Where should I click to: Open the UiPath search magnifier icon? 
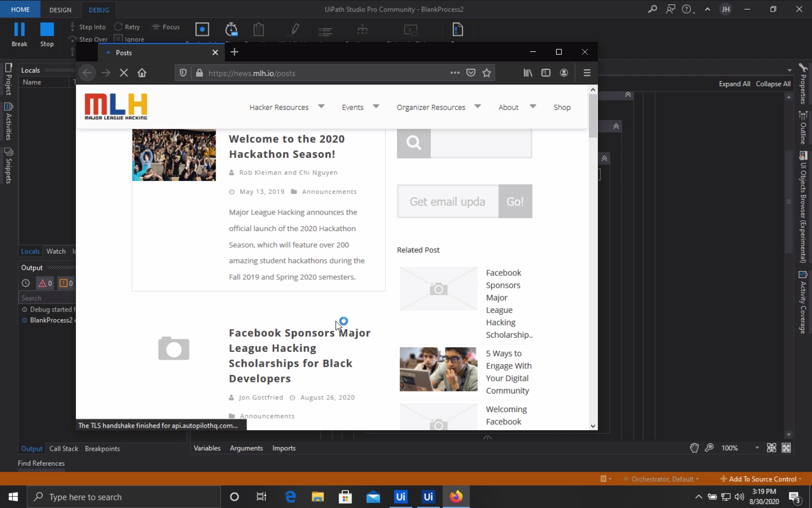653,9
